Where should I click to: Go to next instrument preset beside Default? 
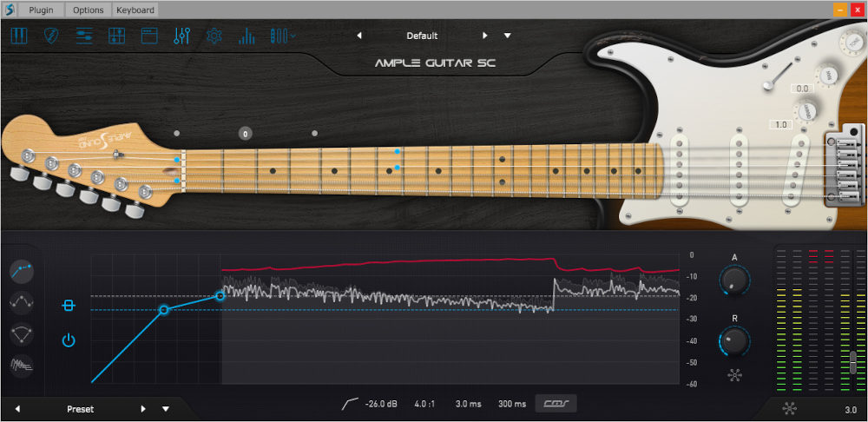coord(485,36)
